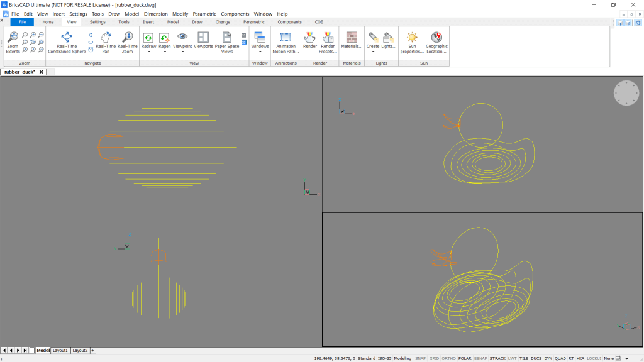Toggle POLAR tracking on
Image resolution: width=644 pixels, height=362 pixels.
[466, 358]
